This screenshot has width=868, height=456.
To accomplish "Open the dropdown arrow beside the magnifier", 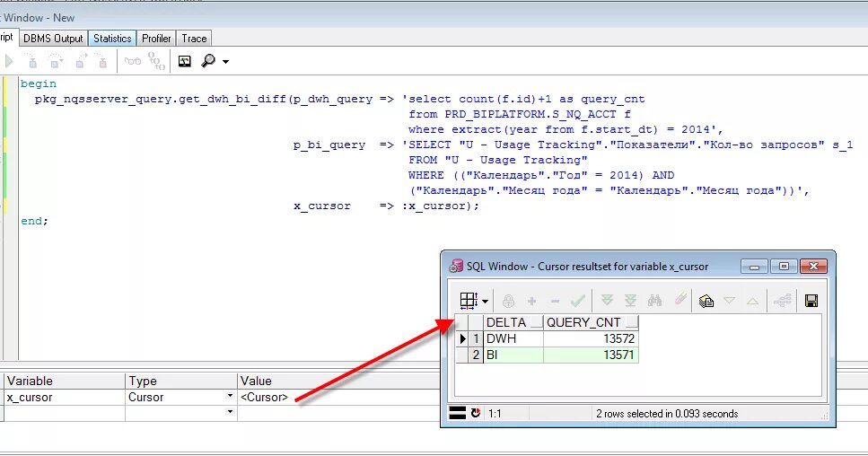I will [225, 61].
